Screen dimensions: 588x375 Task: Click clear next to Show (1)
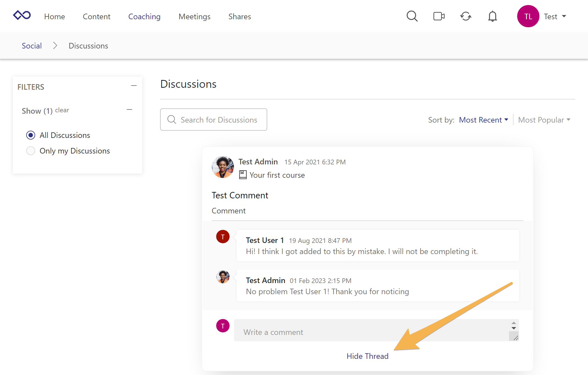(x=62, y=110)
